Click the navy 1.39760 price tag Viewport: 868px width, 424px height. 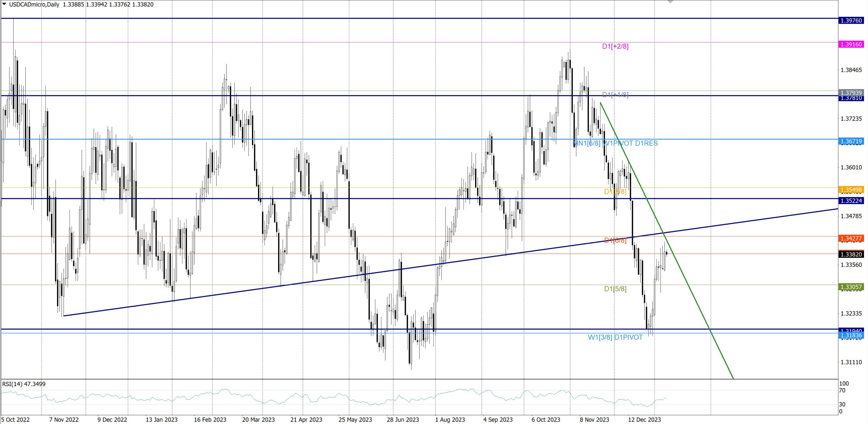[851, 20]
